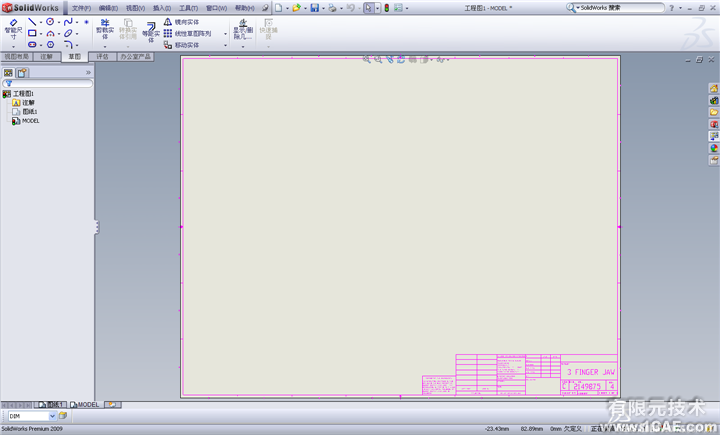Switch to the MODEL sheet tab
Screen dimensions: 720x435
(x=85, y=405)
